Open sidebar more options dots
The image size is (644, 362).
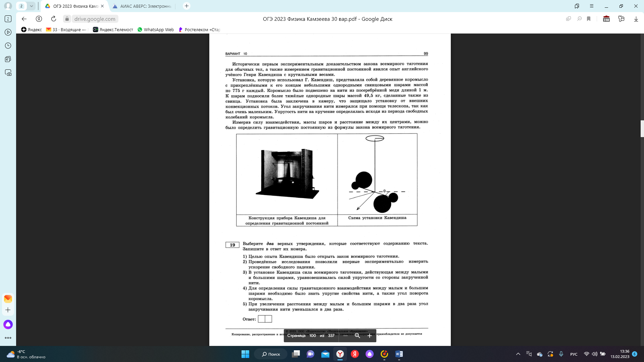[8, 338]
